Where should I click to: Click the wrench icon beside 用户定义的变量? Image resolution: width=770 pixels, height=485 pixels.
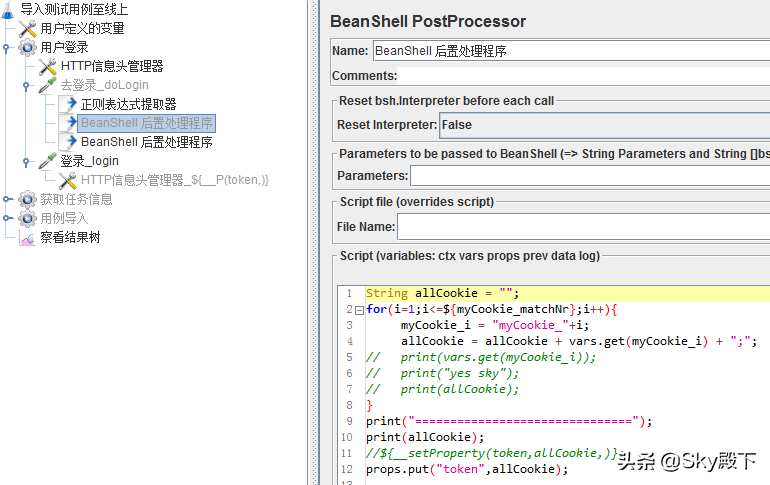(x=28, y=28)
